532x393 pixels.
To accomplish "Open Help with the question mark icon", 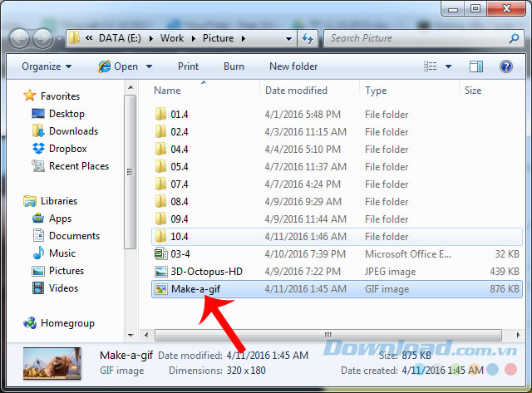I will [505, 66].
